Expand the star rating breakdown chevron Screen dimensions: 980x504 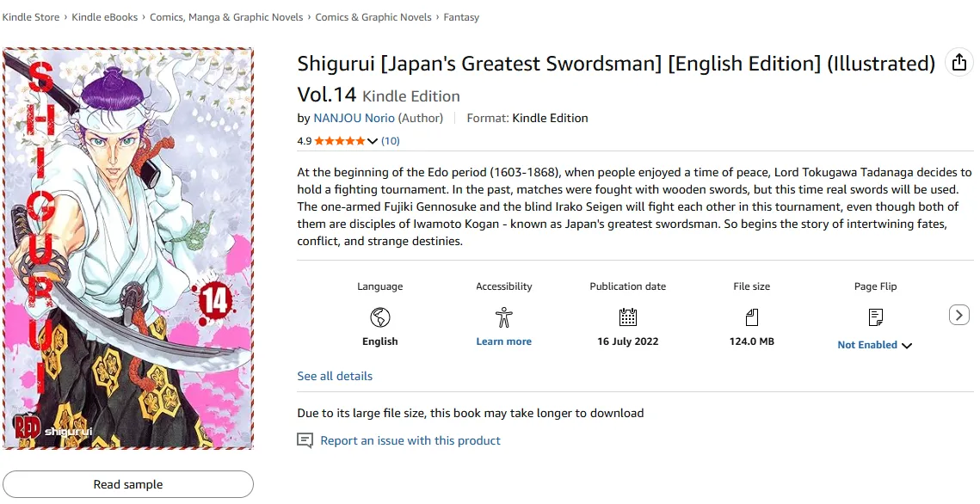click(x=372, y=141)
